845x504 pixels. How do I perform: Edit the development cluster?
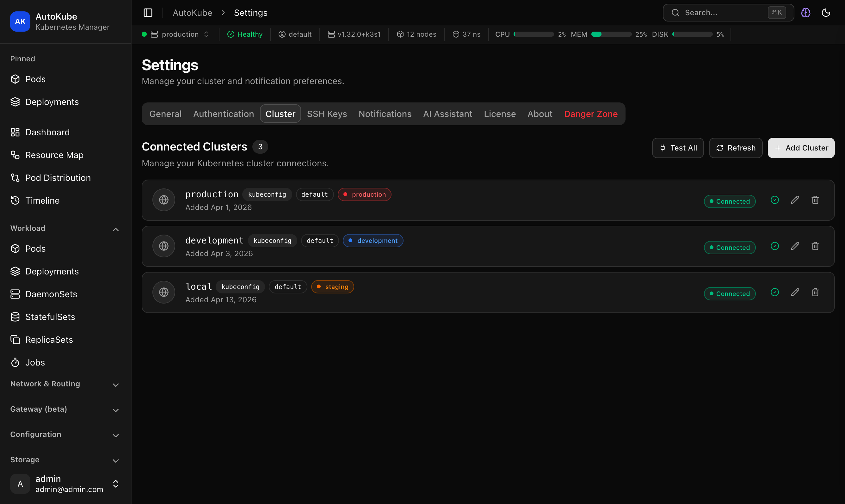795,246
